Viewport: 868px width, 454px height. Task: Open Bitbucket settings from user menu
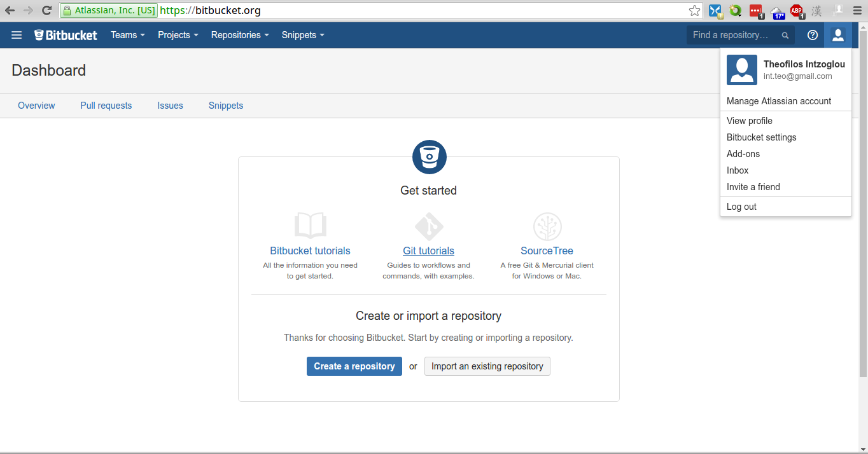pyautogui.click(x=786, y=137)
